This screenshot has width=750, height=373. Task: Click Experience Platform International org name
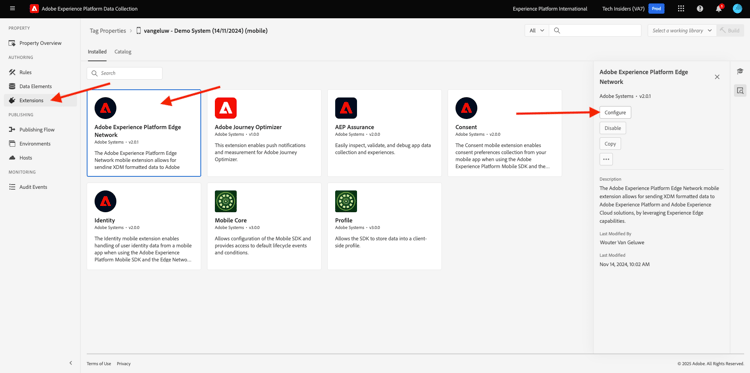[550, 9]
